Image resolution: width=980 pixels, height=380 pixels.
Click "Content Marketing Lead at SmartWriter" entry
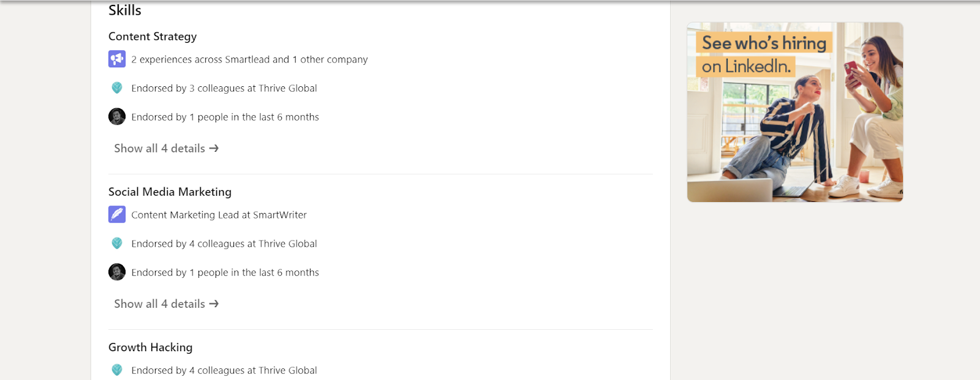coord(219,215)
